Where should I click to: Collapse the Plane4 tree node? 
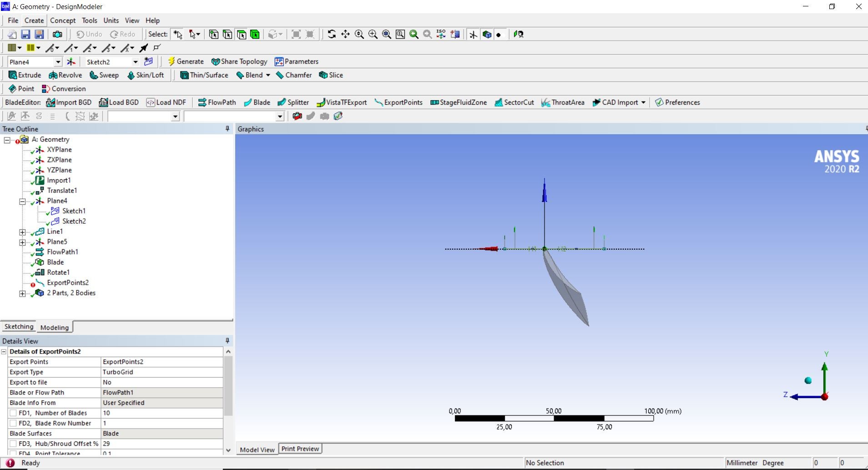pyautogui.click(x=22, y=201)
